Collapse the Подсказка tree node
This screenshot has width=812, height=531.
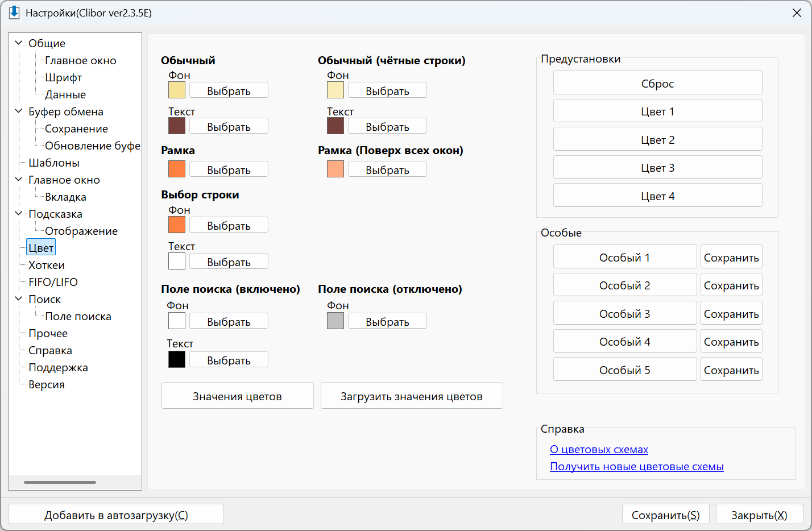point(19,214)
